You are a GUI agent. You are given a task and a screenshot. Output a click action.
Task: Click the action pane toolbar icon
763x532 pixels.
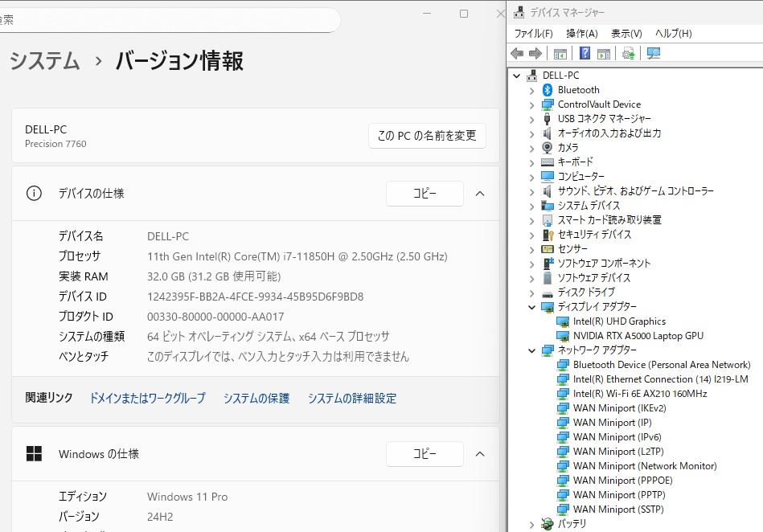click(604, 54)
